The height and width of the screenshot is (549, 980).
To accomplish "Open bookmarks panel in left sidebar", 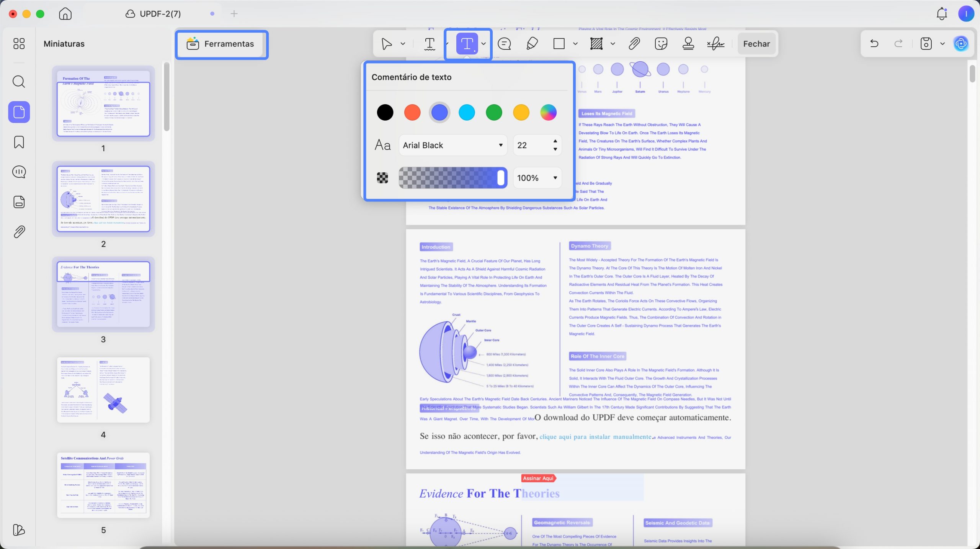I will (19, 142).
